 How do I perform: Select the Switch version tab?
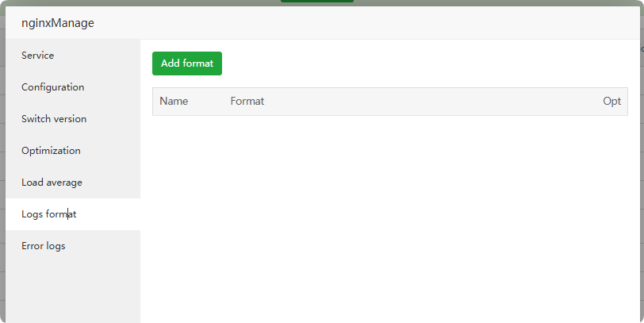coord(73,119)
